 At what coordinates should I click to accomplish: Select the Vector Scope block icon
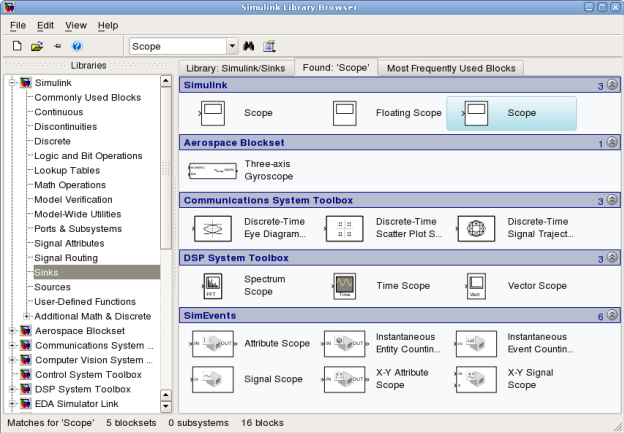pyautogui.click(x=476, y=286)
